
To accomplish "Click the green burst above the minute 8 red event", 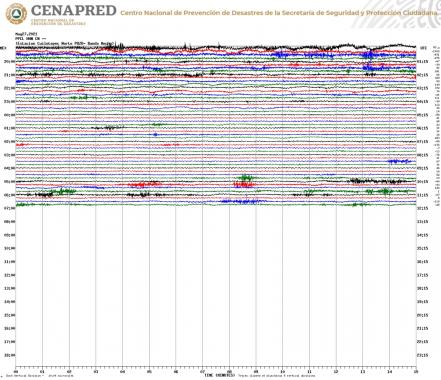I will coord(245,178).
